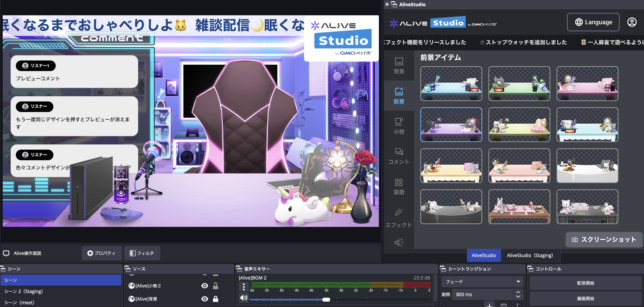Select シーン 2 (Staging) scene

click(x=61, y=291)
